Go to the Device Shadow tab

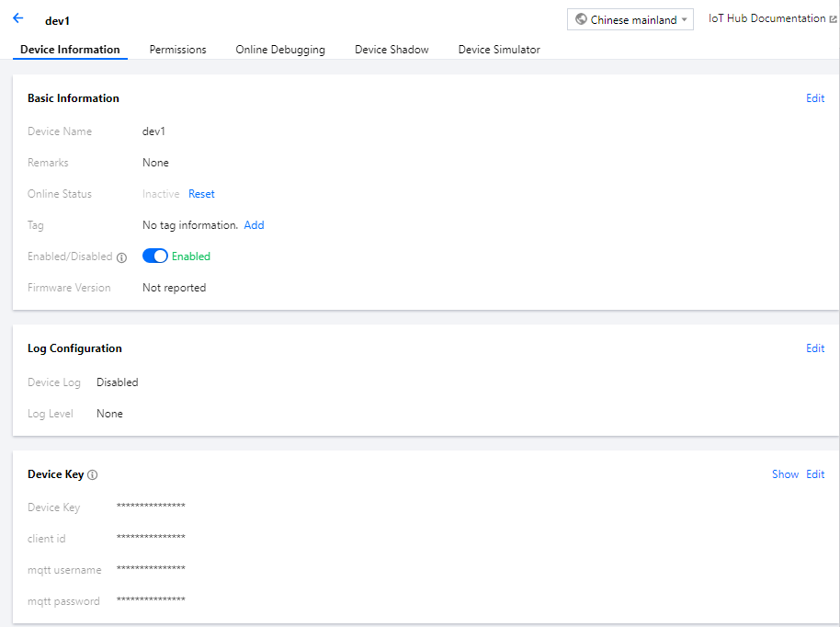392,50
